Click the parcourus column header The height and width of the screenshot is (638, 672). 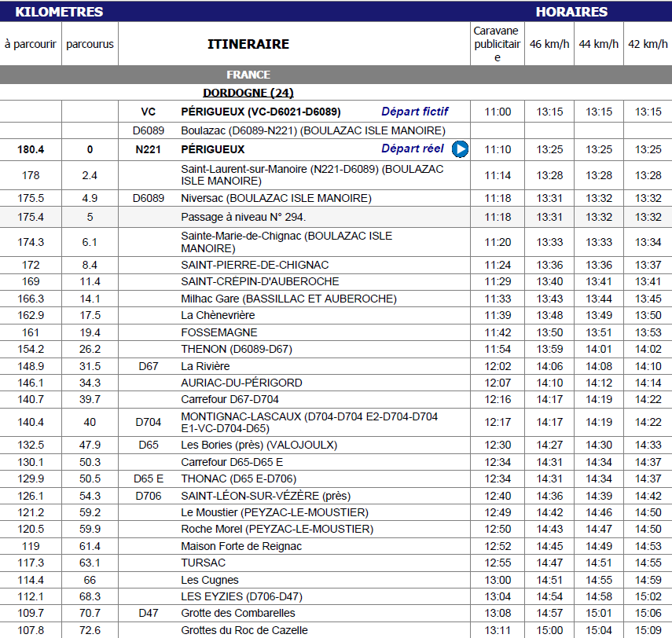(90, 44)
